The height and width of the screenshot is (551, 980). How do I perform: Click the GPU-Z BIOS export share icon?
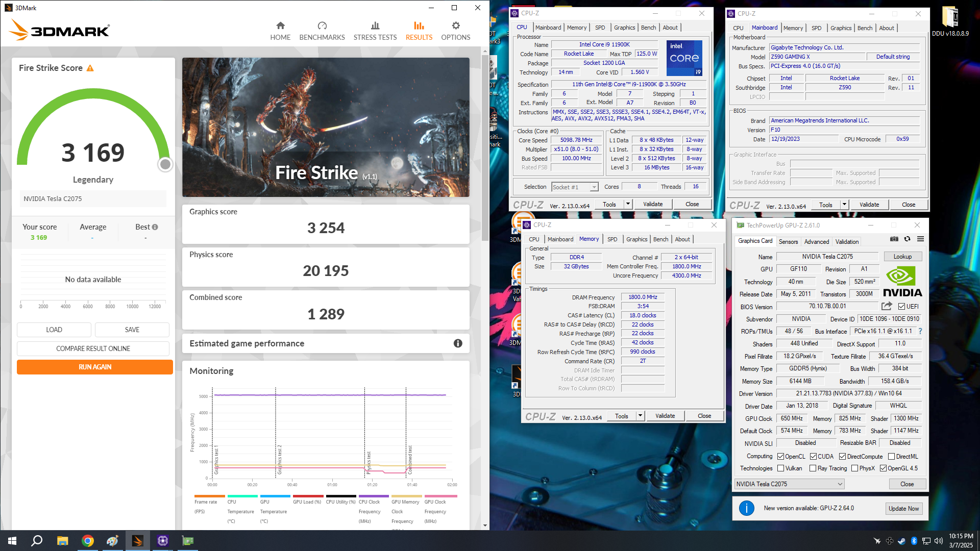point(887,306)
